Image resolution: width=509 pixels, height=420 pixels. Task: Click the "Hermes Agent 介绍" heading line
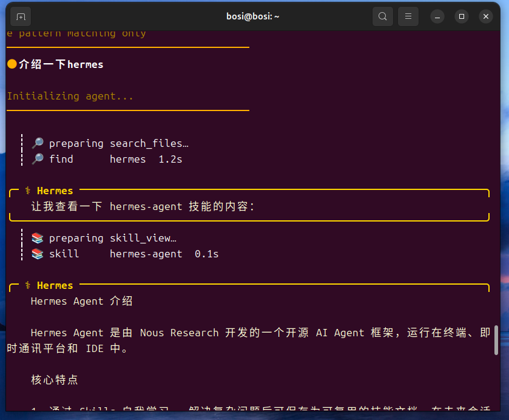coord(82,301)
